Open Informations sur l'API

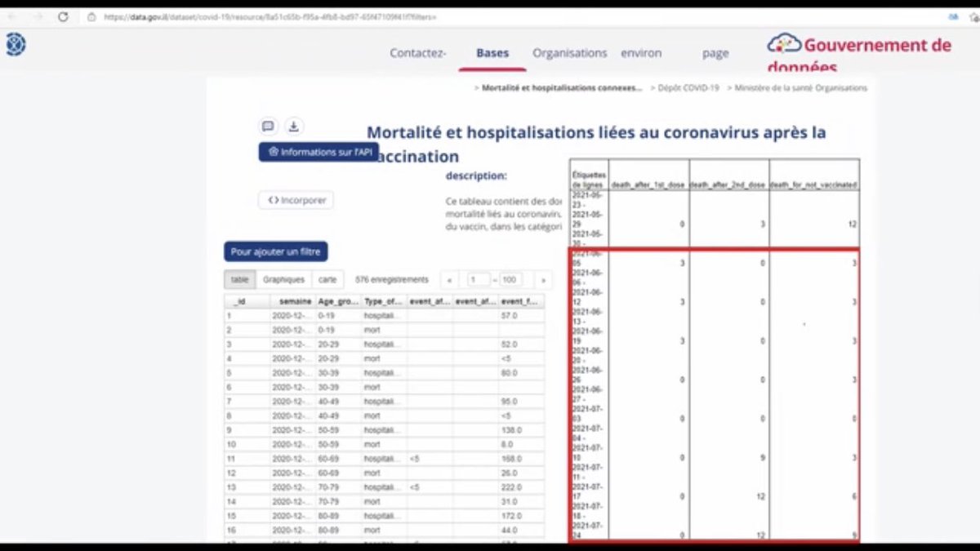click(x=319, y=152)
